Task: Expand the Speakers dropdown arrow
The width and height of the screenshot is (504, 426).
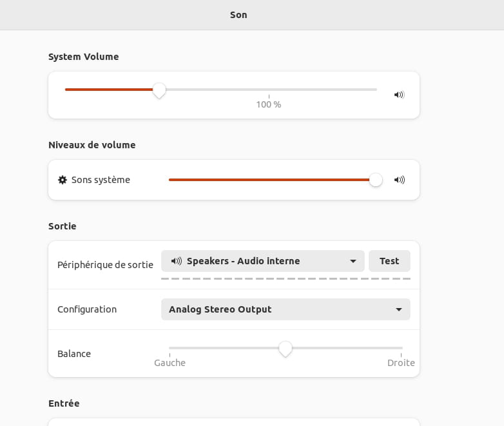Action: 353,261
